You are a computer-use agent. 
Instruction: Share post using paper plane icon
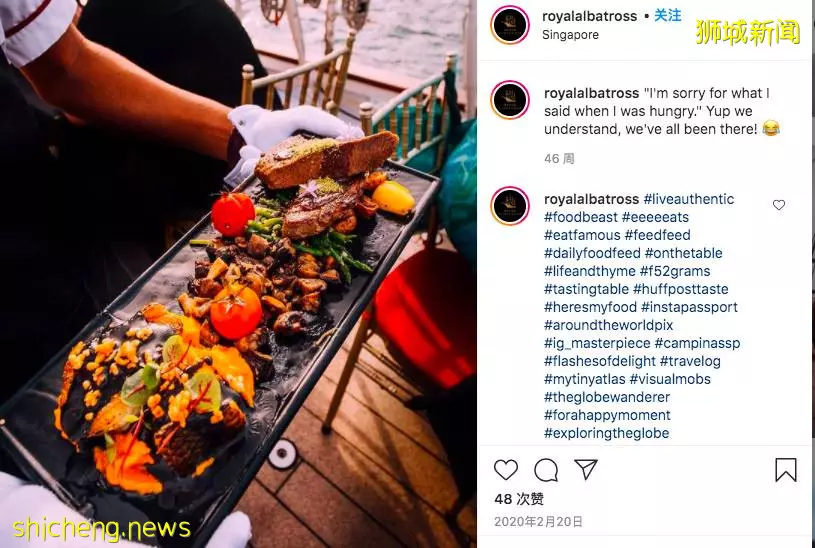586,469
